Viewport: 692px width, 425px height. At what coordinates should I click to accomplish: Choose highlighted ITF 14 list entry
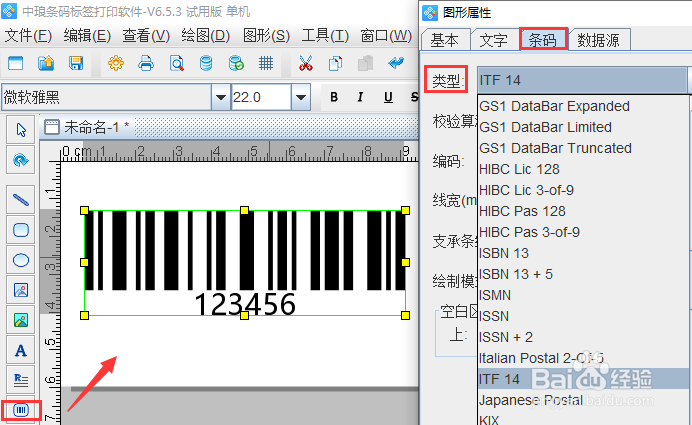583,379
